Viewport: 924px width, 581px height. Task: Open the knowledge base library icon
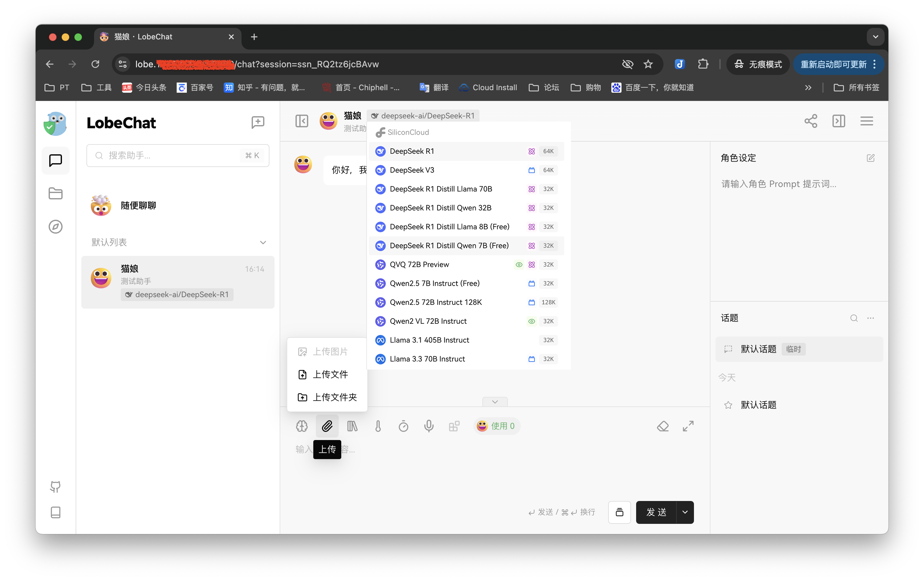[352, 426]
